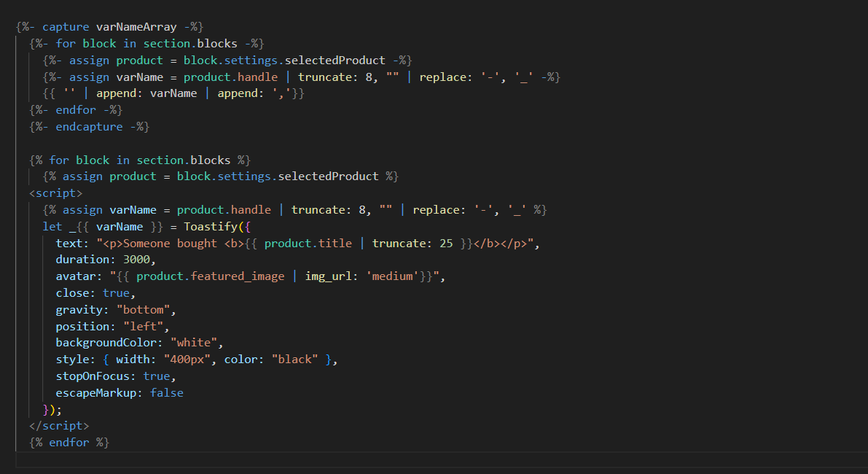Click the final endfor tag below </script>
The height and width of the screenshot is (474, 868).
(x=69, y=443)
